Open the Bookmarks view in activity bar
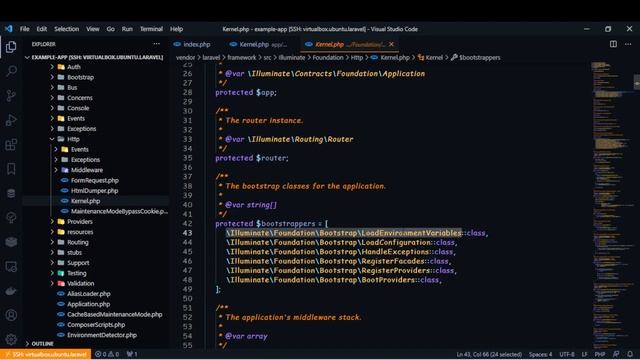Image resolution: width=640 pixels, height=360 pixels. click(x=11, y=169)
